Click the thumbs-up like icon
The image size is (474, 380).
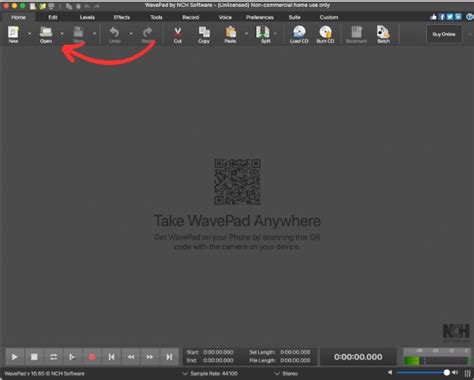(433, 17)
